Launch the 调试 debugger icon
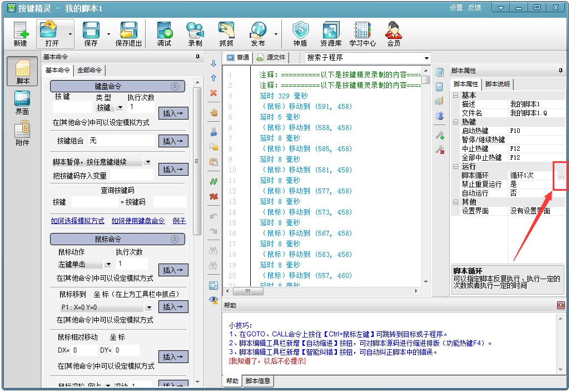Screen dimensions: 571x392 (x=163, y=33)
